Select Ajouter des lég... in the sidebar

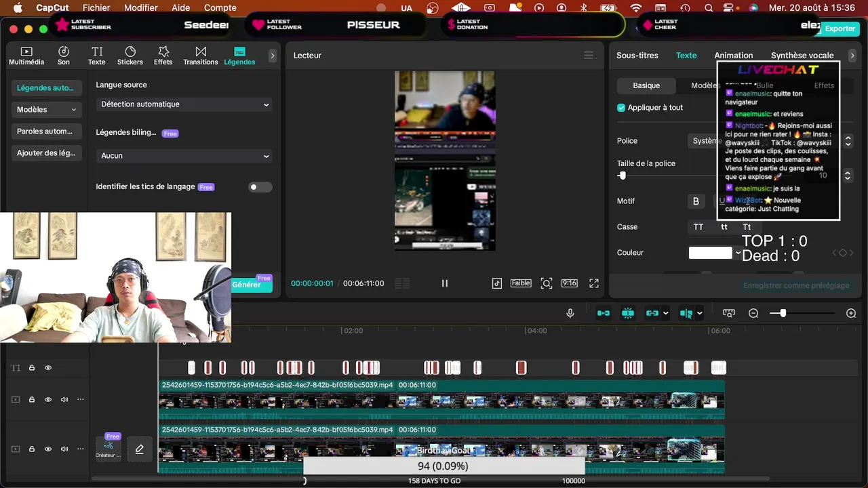(46, 152)
